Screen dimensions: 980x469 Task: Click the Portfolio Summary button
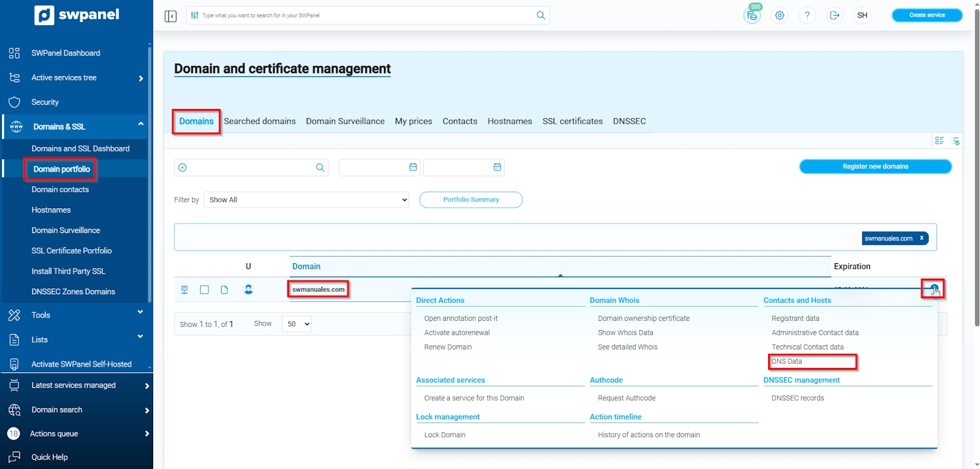point(471,200)
